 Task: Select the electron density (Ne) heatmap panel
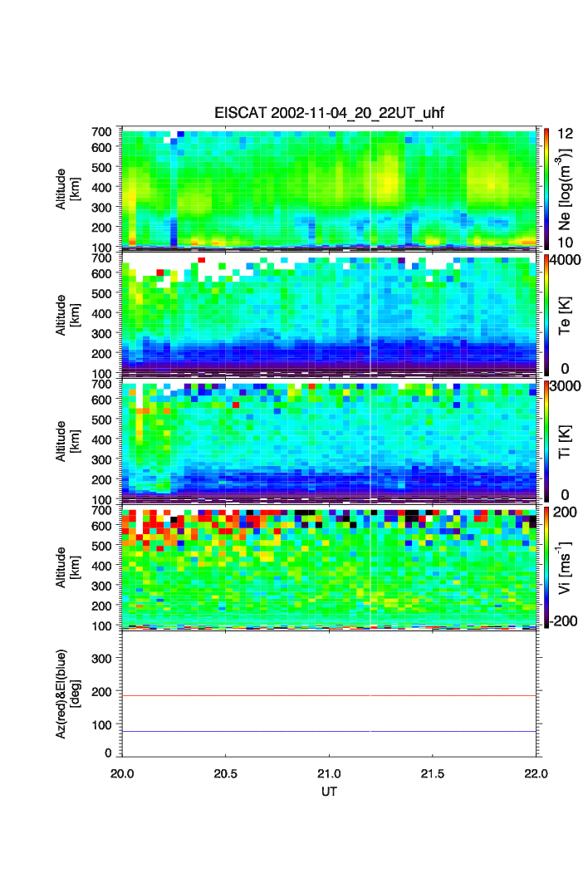tap(330, 189)
